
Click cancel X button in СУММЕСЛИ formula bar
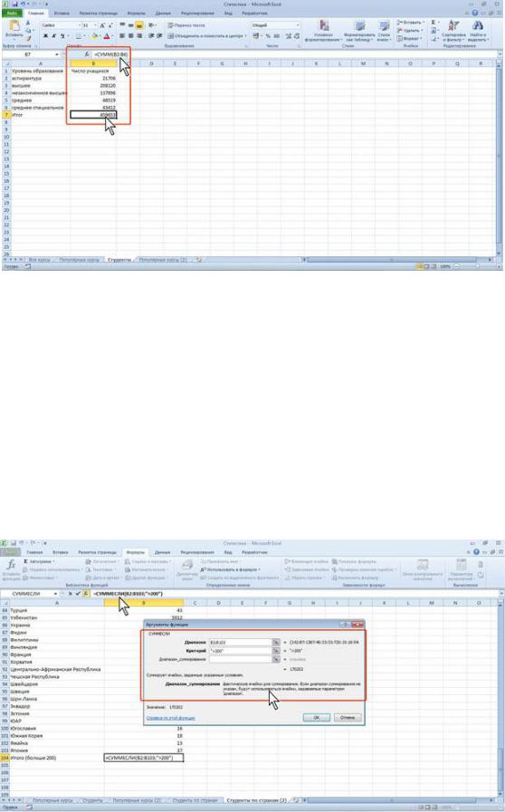pos(71,594)
